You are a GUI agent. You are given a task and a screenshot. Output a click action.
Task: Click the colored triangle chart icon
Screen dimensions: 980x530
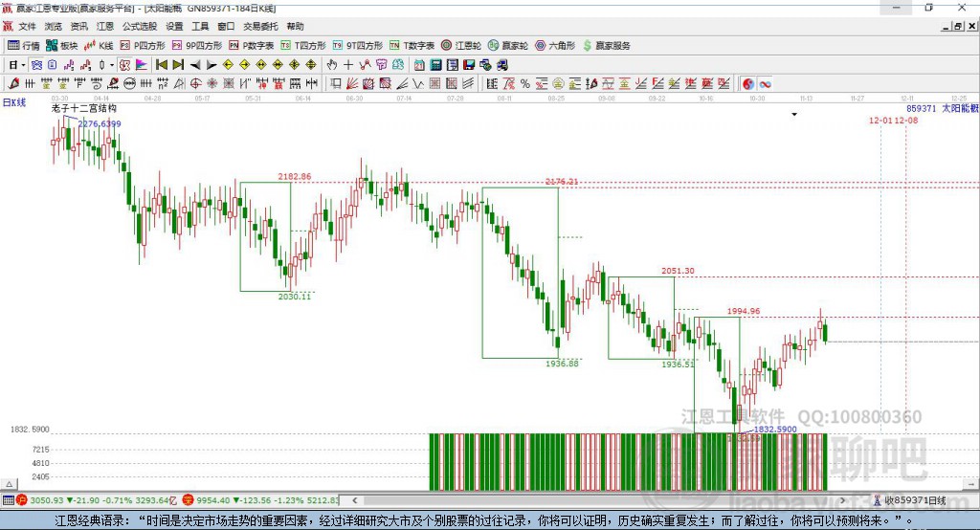[x=142, y=65]
